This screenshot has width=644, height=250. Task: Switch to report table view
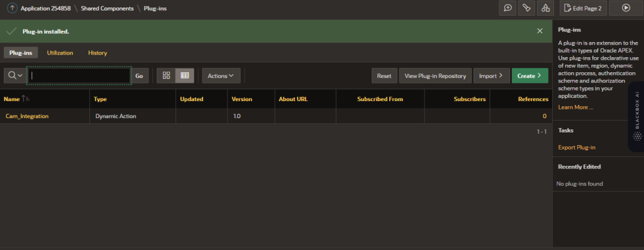pyautogui.click(x=185, y=75)
